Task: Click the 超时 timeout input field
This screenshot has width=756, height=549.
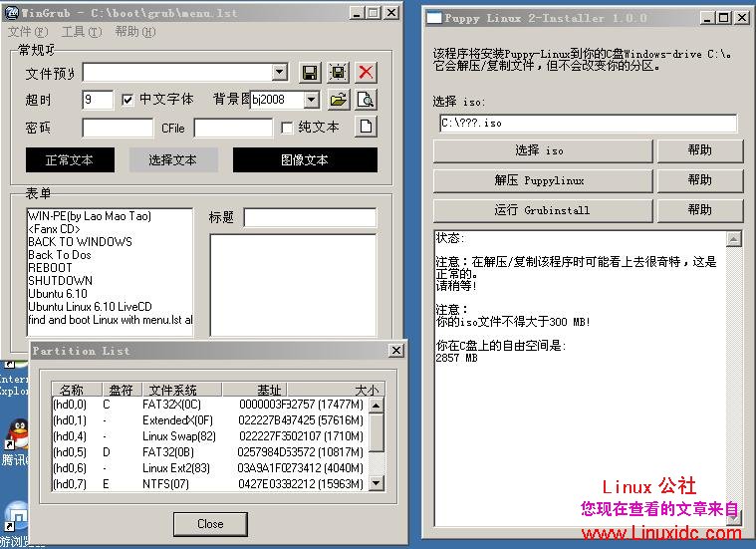Action: [x=98, y=100]
